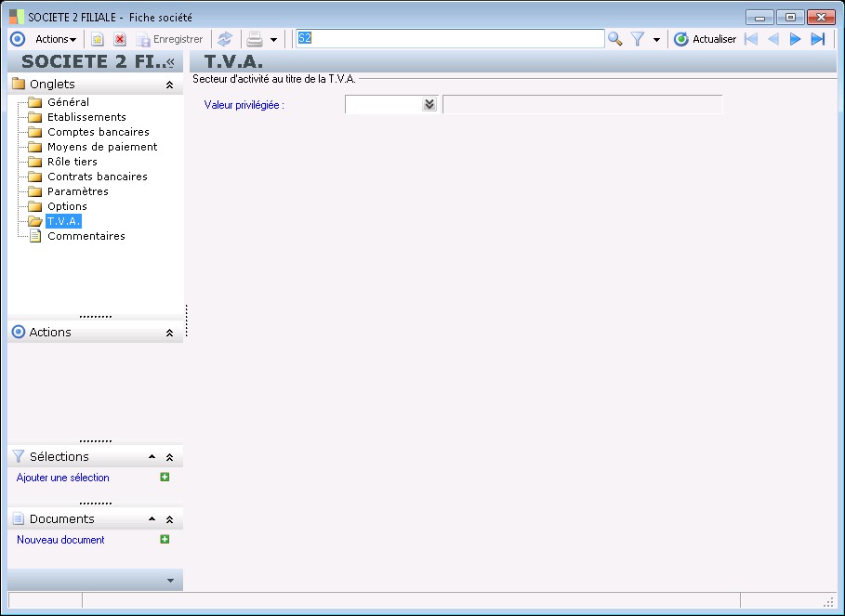Open the Actions menu in toolbar
This screenshot has height=616, width=845.
(56, 39)
